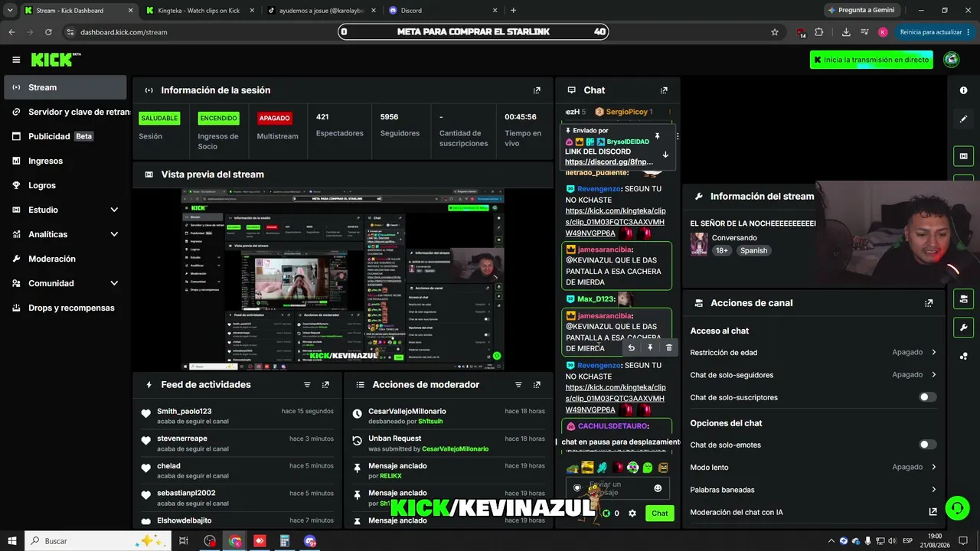Open Ingresos sidebar item
980x551 pixels.
tap(65, 161)
